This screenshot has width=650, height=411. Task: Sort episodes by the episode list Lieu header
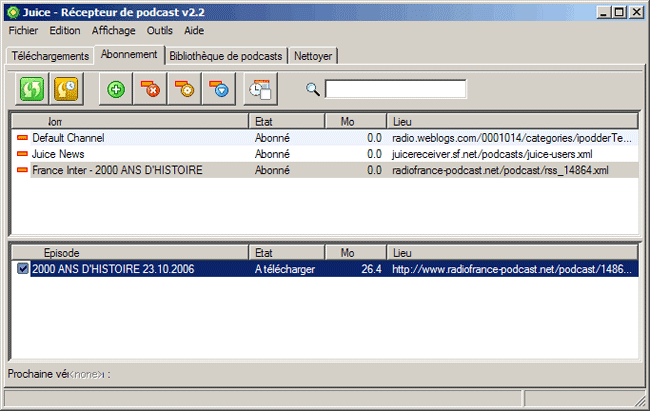click(512, 253)
